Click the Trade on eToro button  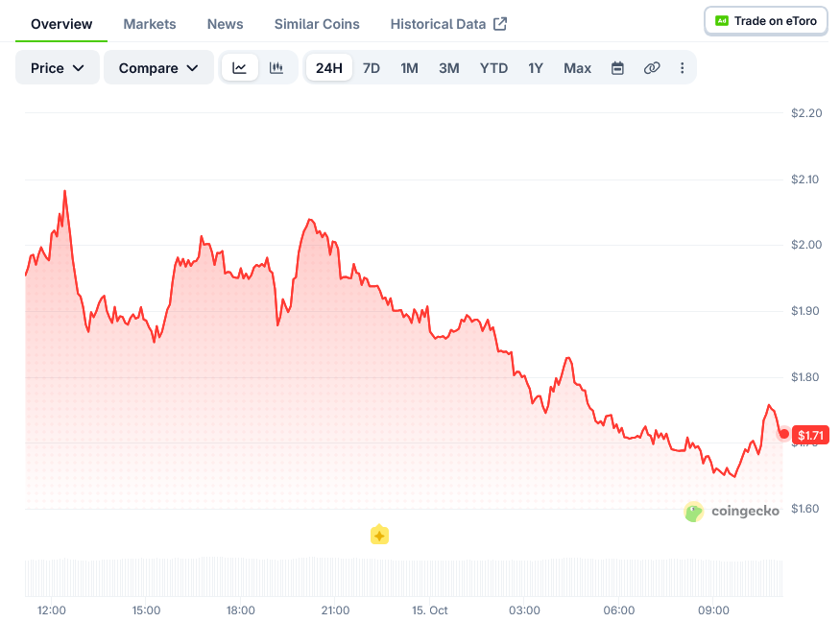click(766, 21)
